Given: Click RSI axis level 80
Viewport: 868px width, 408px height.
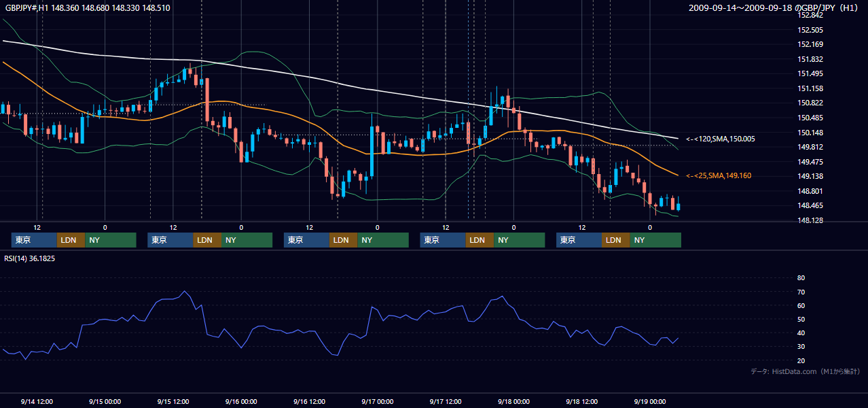Looking at the screenshot, I should coord(801,278).
